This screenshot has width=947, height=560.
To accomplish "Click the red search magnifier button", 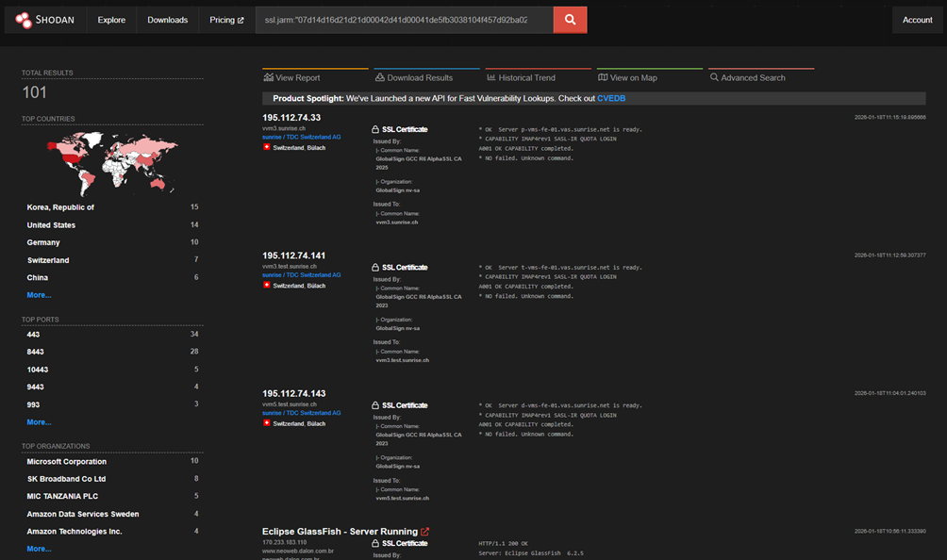I will tap(570, 20).
